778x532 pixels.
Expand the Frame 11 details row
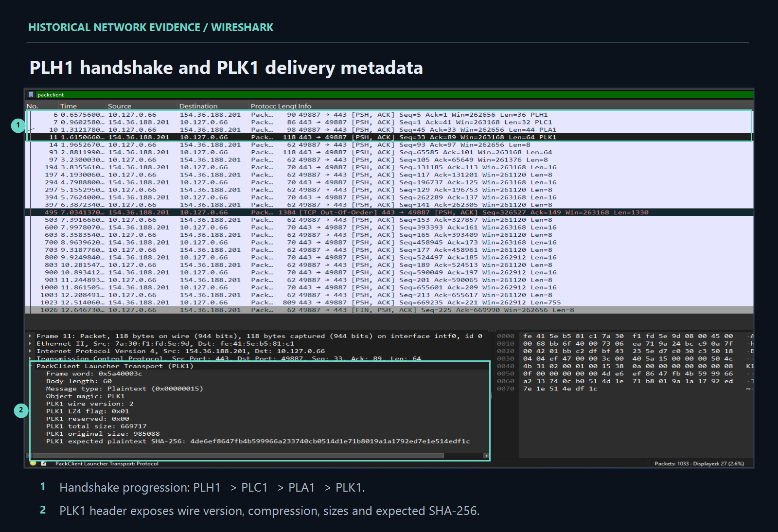[x=31, y=336]
